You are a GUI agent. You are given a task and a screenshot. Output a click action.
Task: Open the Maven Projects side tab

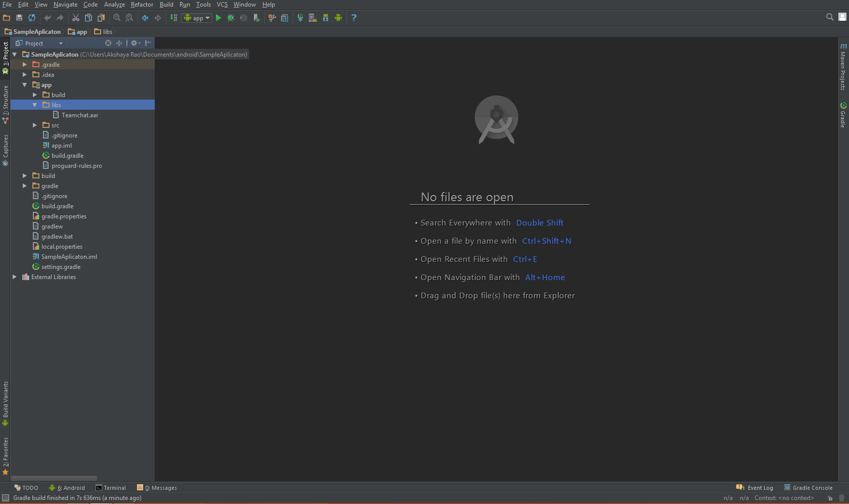pyautogui.click(x=843, y=67)
